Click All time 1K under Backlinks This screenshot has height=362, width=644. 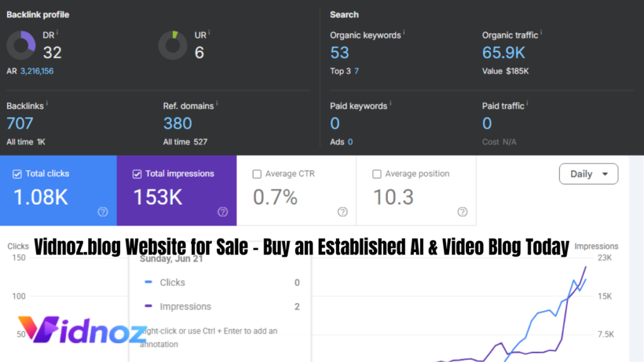[x=26, y=142]
